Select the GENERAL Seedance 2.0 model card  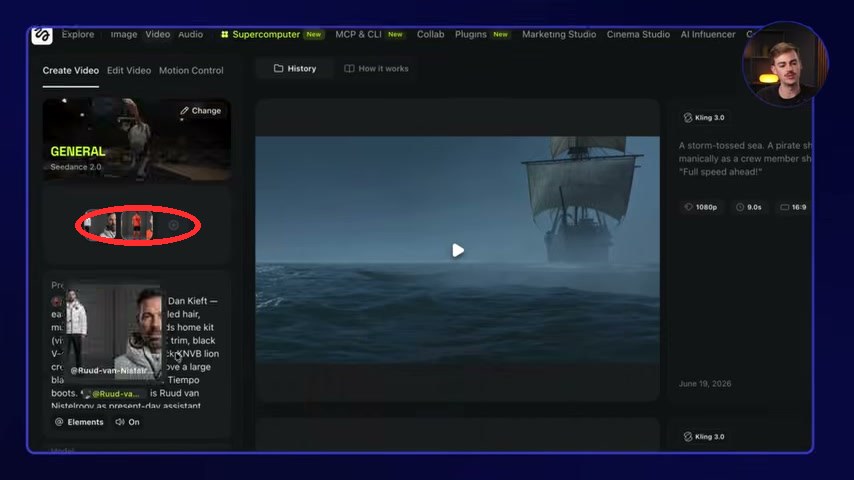137,140
